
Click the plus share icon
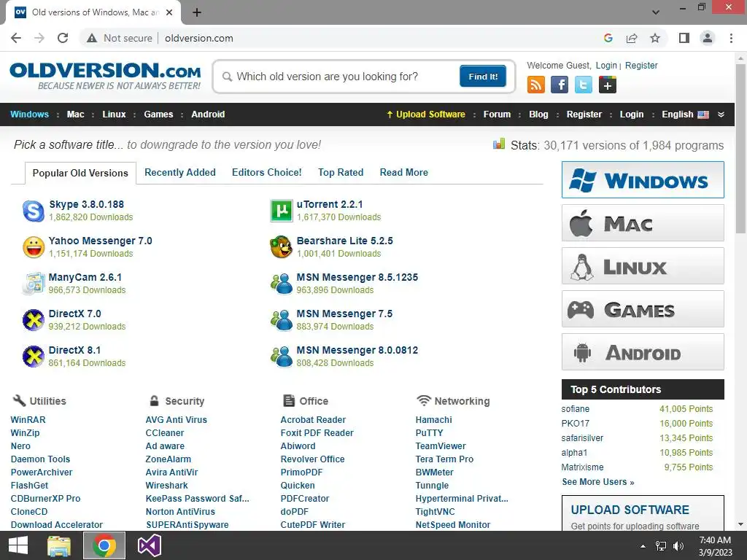pyautogui.click(x=608, y=85)
